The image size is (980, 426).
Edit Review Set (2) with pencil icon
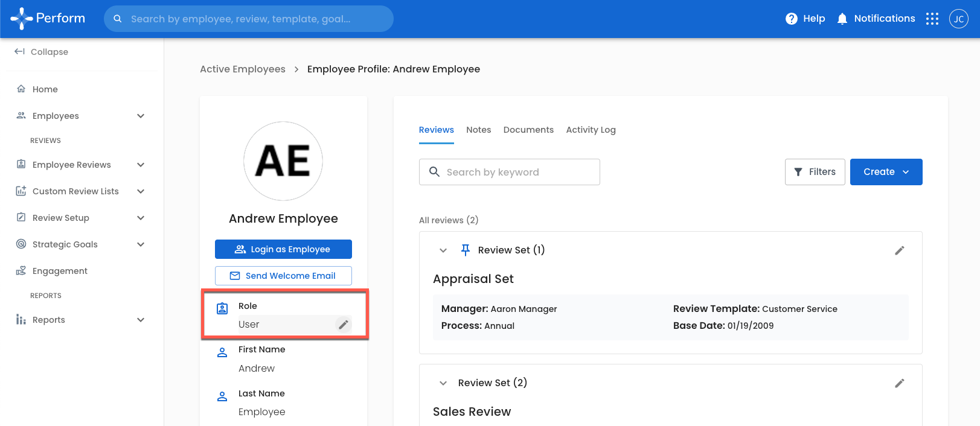[x=900, y=383]
